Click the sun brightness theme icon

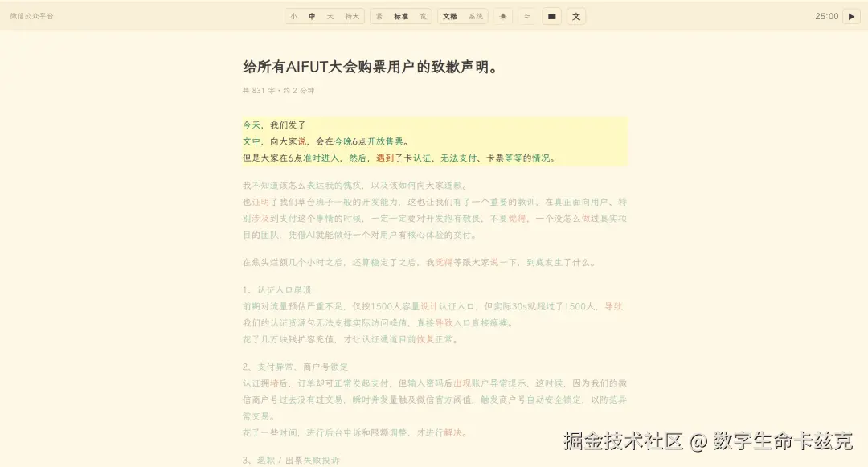pos(502,16)
